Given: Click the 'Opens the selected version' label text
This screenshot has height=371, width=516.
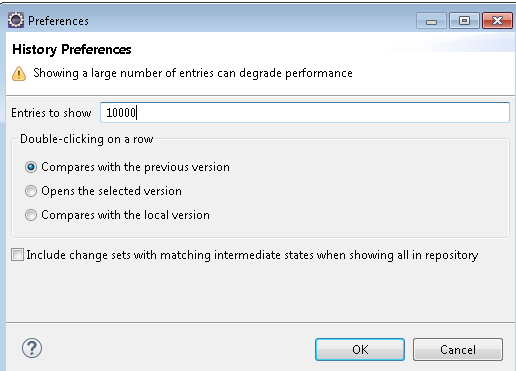Looking at the screenshot, I should point(112,191).
